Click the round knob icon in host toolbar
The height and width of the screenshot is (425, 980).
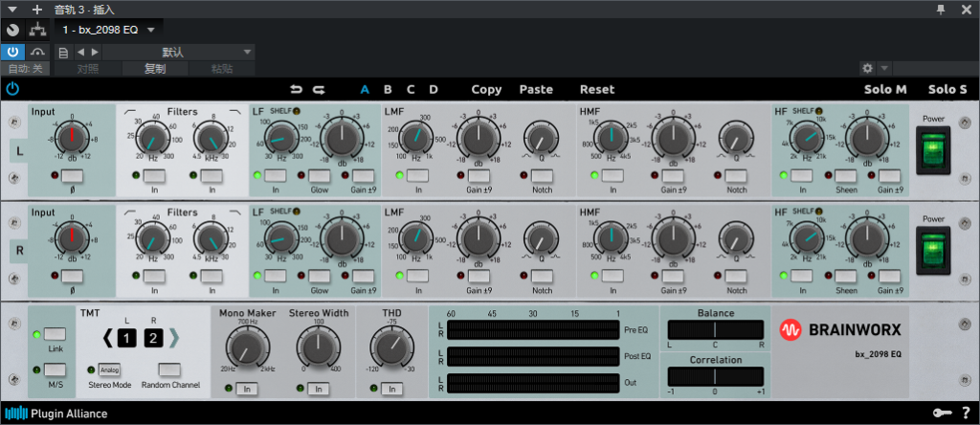(13, 30)
